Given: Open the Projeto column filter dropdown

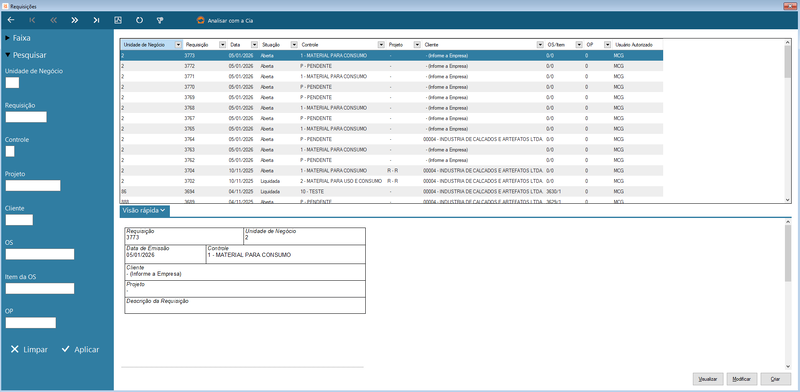Looking at the screenshot, I should click(417, 44).
